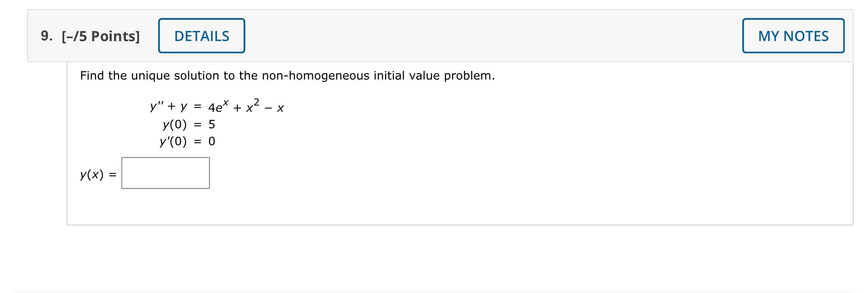Screen dimensions: 868x293
Task: Click the question number 9 label
Action: coord(45,36)
